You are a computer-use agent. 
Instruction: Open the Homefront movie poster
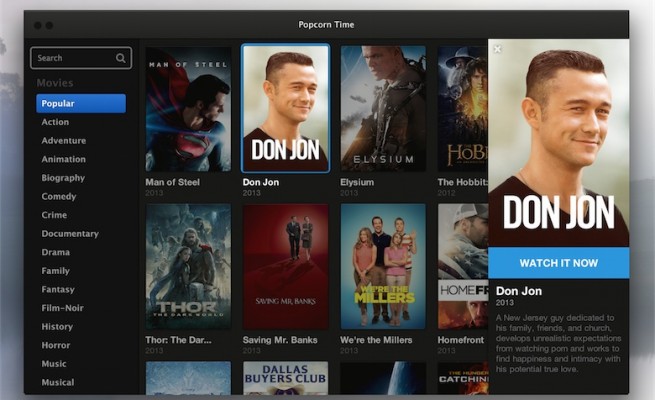pyautogui.click(x=462, y=266)
